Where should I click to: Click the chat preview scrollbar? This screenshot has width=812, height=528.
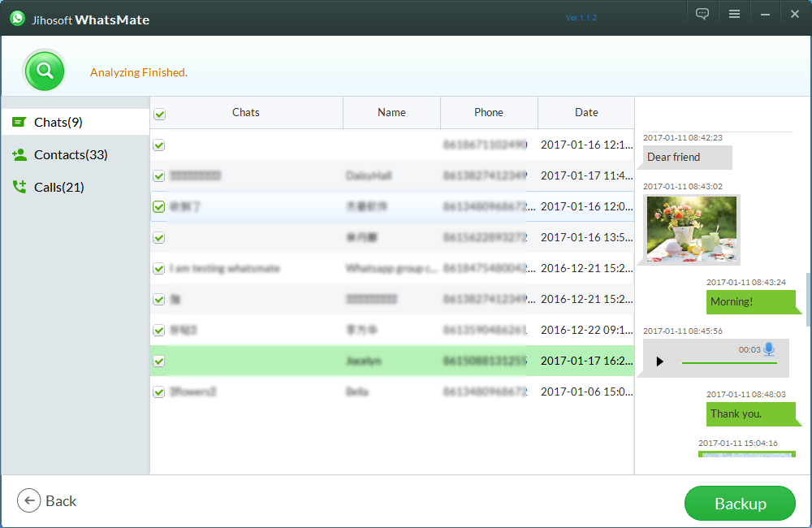click(x=809, y=300)
